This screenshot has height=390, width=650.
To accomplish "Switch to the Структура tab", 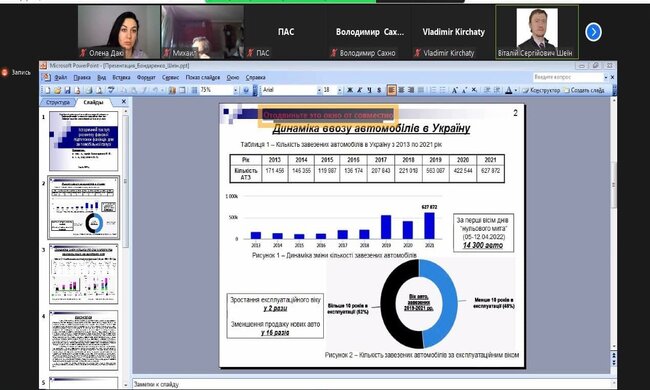I will pos(58,102).
